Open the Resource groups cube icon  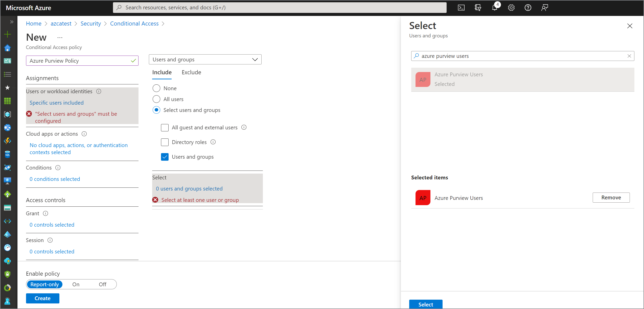tap(8, 114)
